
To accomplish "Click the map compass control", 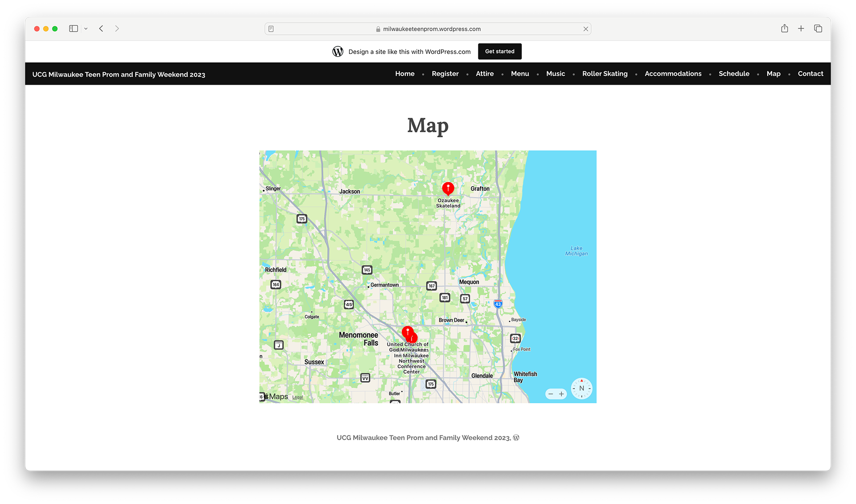I will coord(581,388).
